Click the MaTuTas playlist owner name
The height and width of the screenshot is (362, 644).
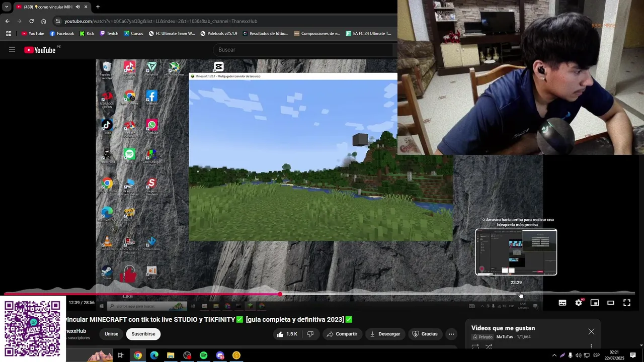coord(505,337)
